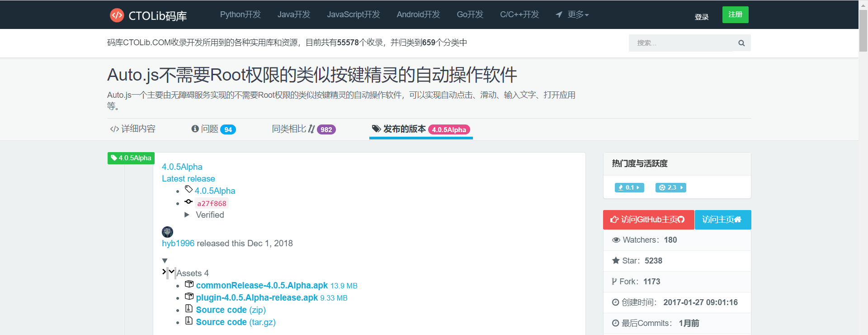Download plugin-4.0.5.Alpha-release.apk
The width and height of the screenshot is (868, 335).
(257, 298)
